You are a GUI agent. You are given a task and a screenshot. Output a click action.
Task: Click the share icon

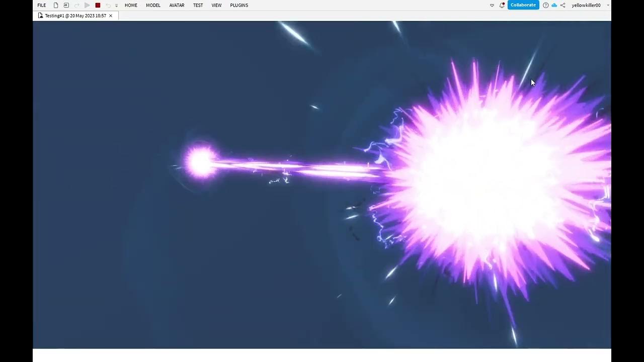coord(562,5)
